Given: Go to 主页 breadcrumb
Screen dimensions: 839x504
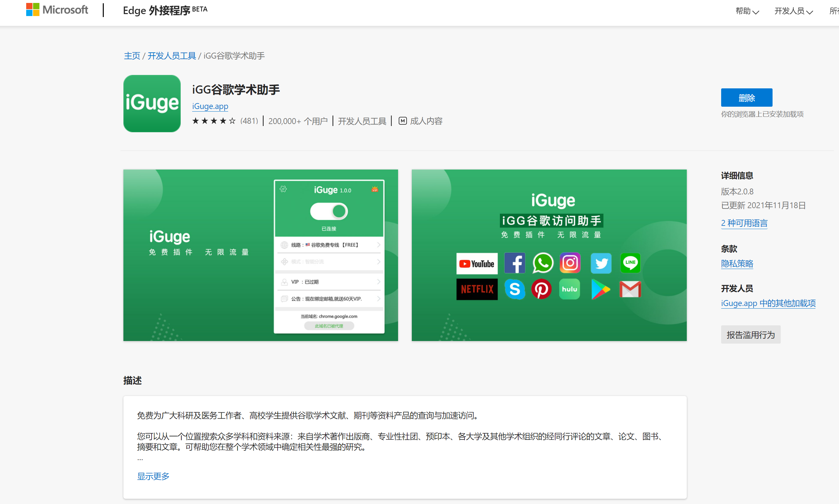Looking at the screenshot, I should [x=132, y=56].
